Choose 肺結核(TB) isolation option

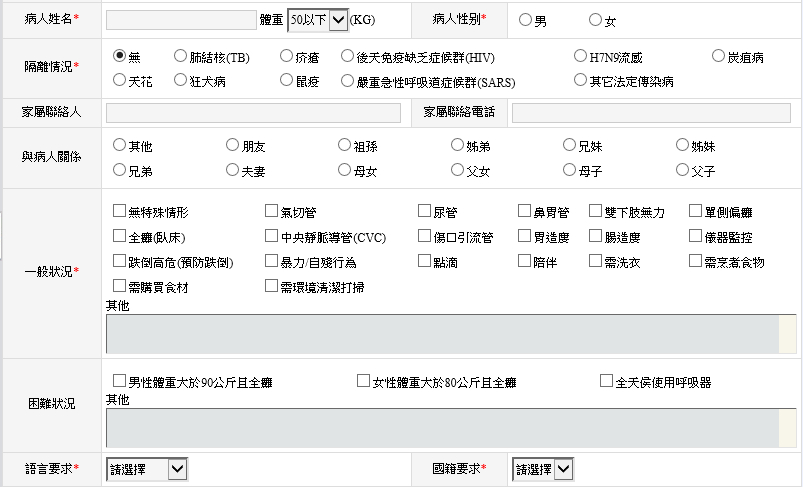point(180,56)
